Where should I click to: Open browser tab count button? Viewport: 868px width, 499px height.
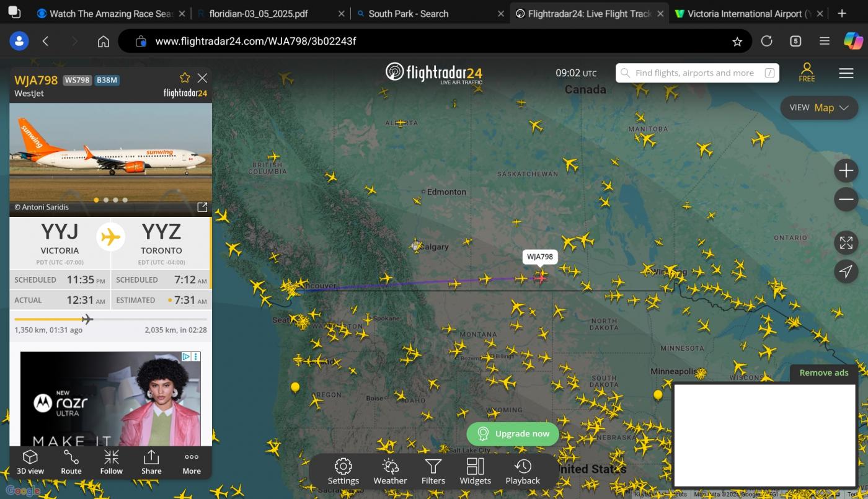(x=795, y=41)
